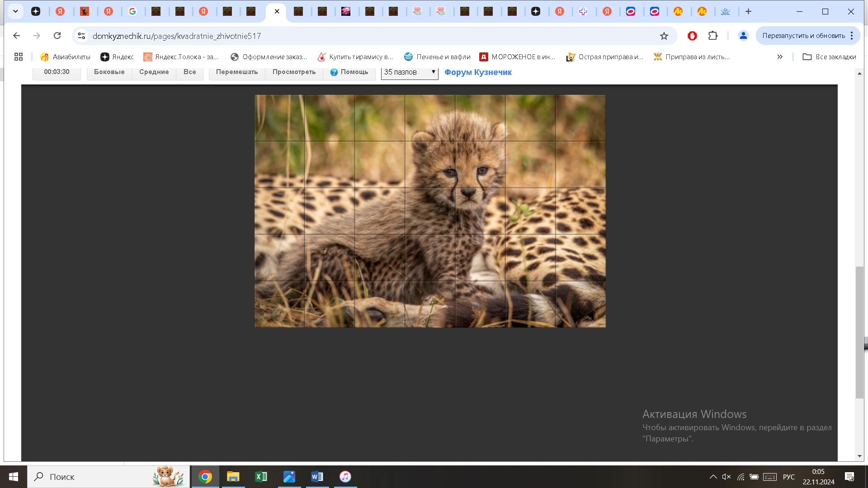
Task: Expand hidden bookmarks chevron
Action: [x=780, y=56]
